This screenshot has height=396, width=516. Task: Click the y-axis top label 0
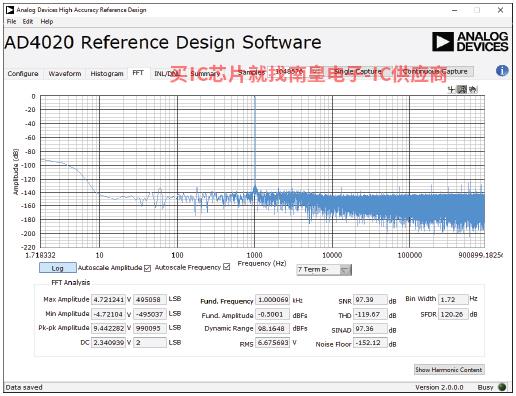(x=33, y=96)
